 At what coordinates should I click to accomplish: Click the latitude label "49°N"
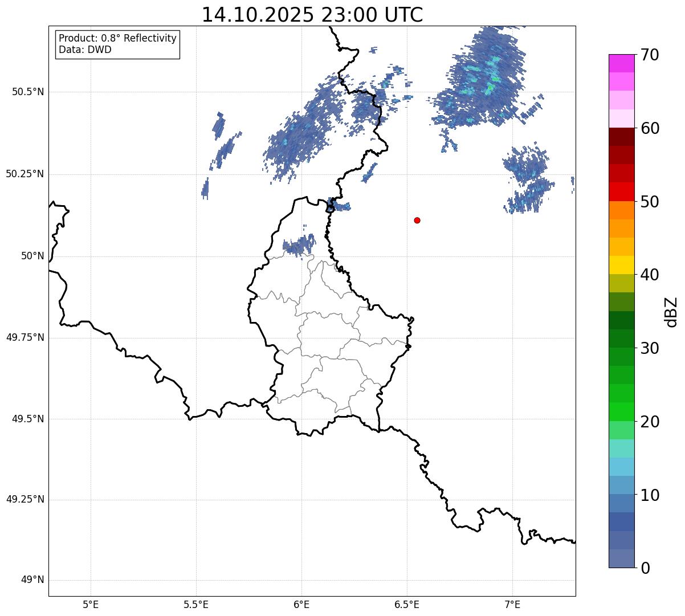32,580
